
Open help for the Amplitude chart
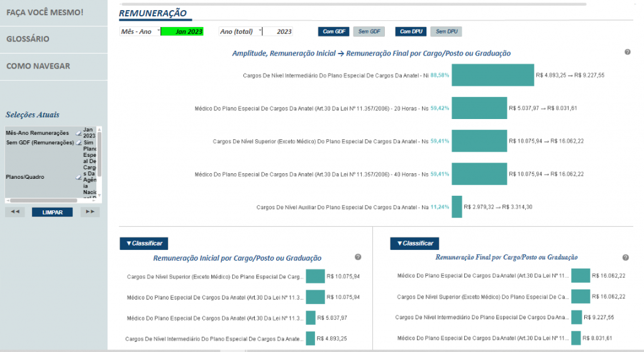pos(628,52)
